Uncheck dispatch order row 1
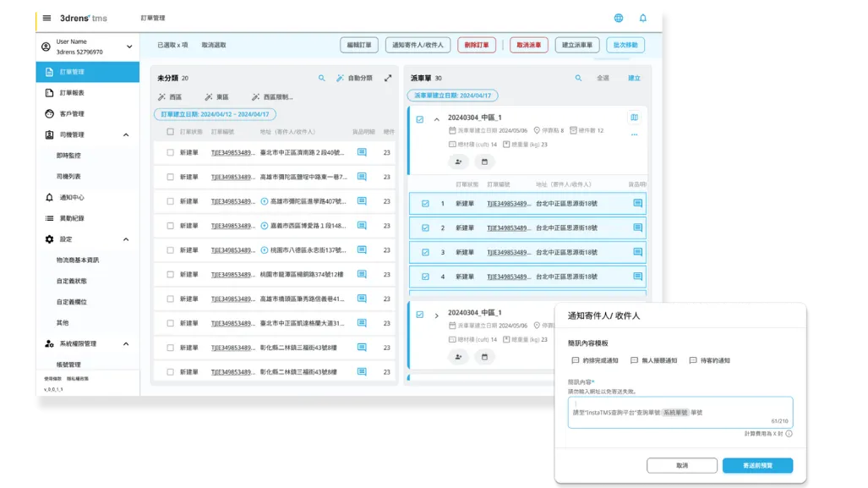Viewport: 868px width, 488px height. coord(425,203)
